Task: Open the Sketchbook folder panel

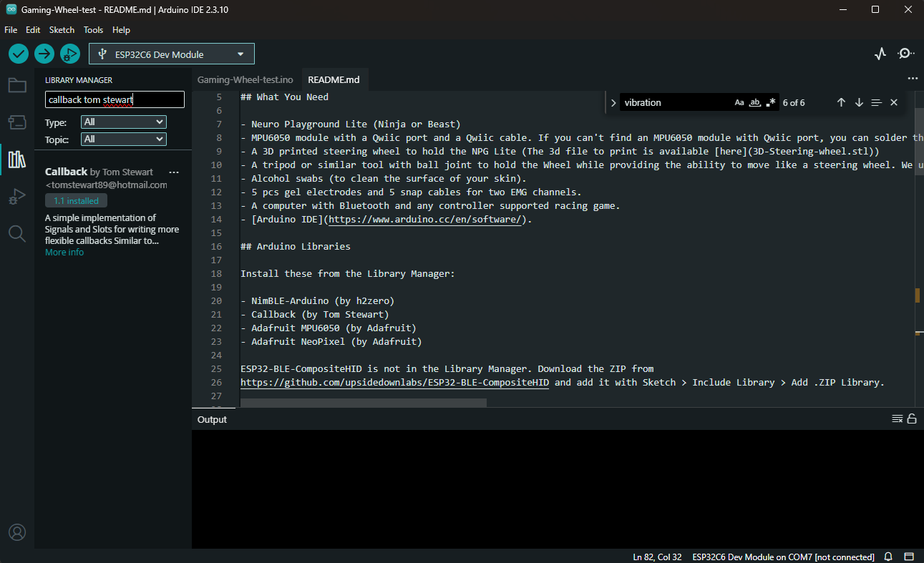Action: (x=17, y=86)
